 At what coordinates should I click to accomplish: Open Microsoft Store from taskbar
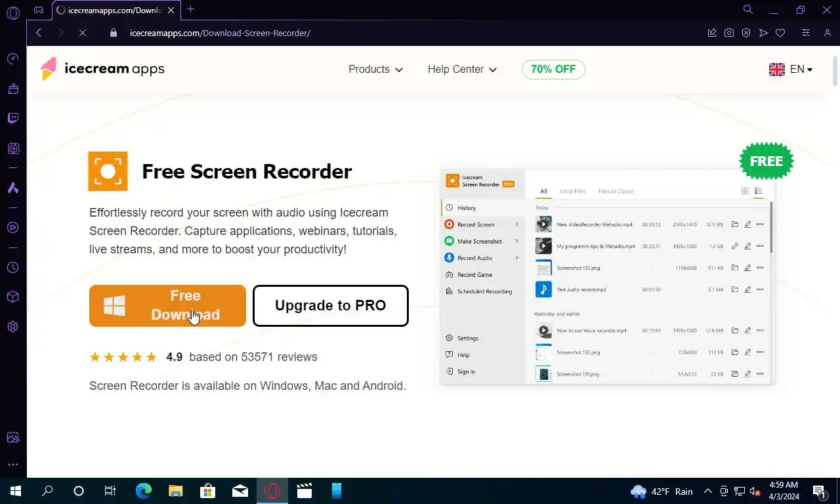[x=207, y=491]
